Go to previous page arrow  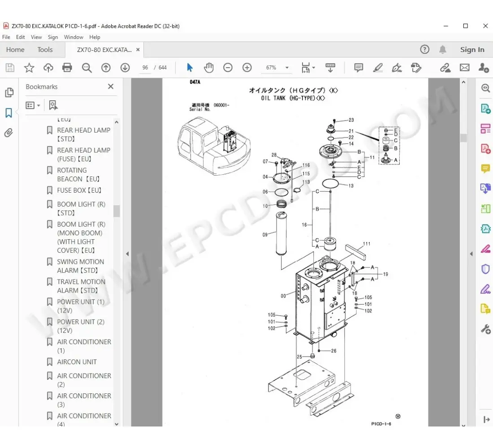pyautogui.click(x=106, y=68)
